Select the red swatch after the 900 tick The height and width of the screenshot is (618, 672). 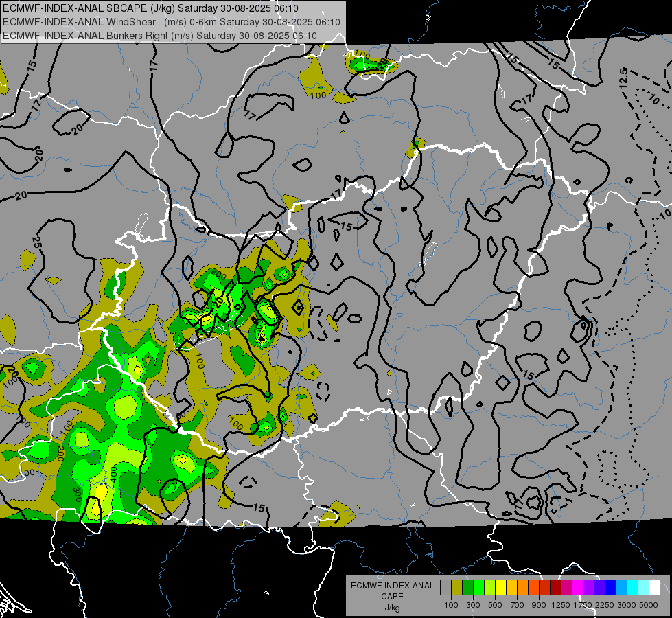pos(545,587)
